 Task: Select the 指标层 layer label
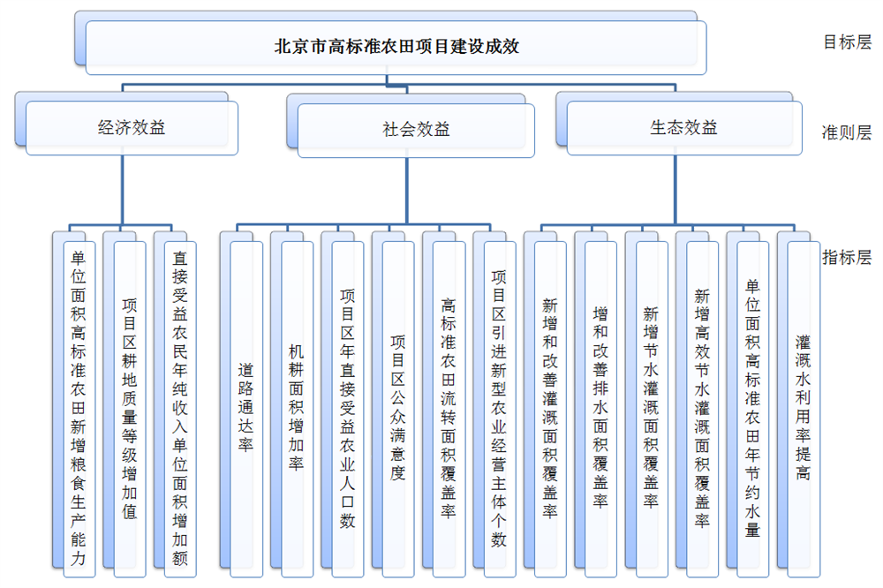[847, 258]
